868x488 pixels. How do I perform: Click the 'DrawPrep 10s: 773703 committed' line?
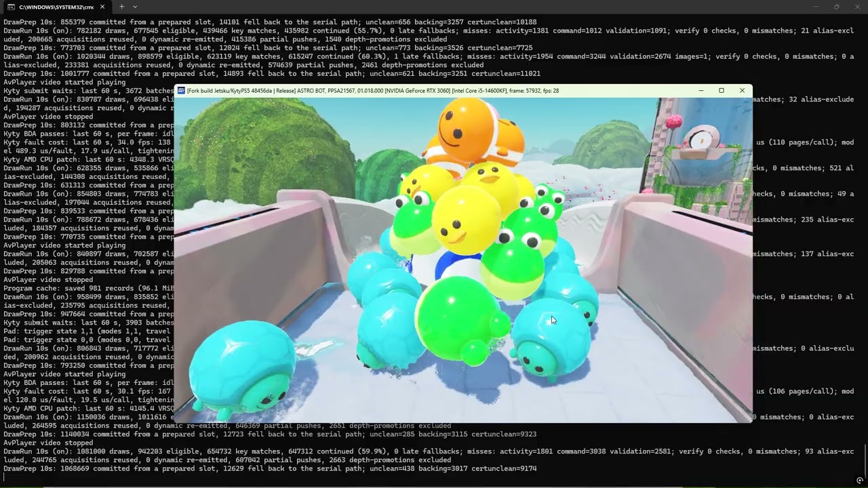click(x=268, y=47)
